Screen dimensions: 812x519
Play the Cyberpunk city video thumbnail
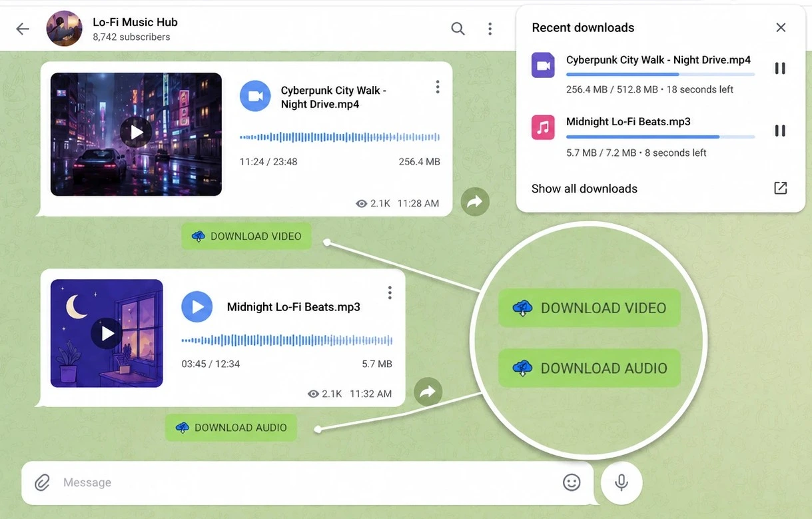(136, 133)
